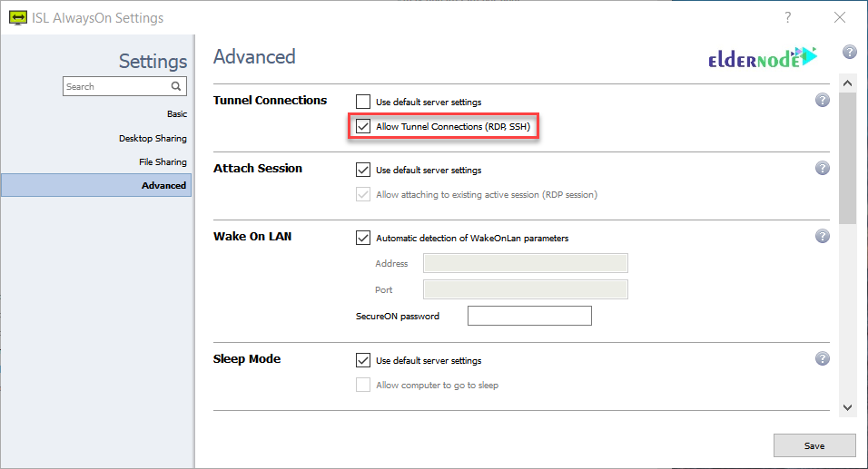
Task: Click the search magnifier icon
Action: (177, 86)
